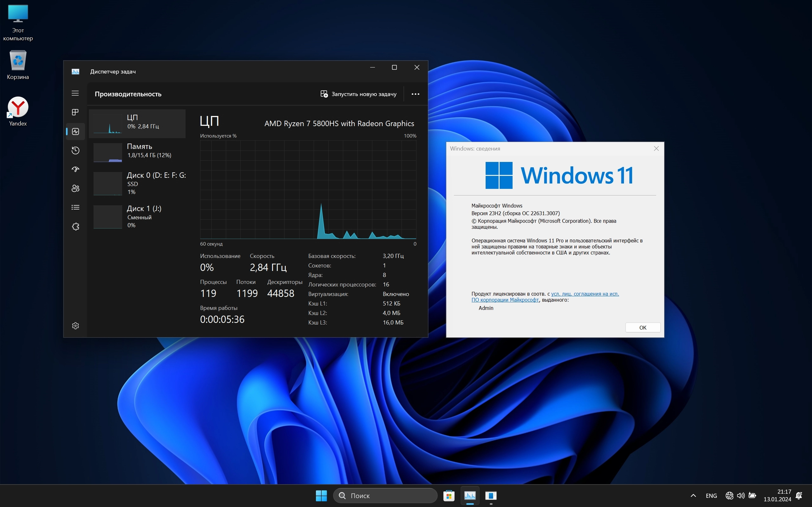812x507 pixels.
Task: Open Processes page in Task Manager sidebar
Action: [75, 112]
